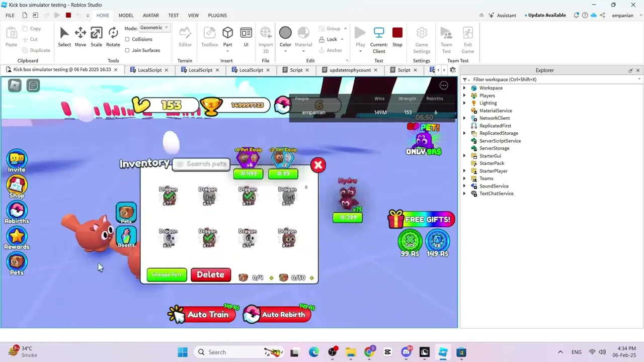This screenshot has height=362, width=644.
Task: Switch to the VIEW ribbon tab
Action: [x=193, y=16]
